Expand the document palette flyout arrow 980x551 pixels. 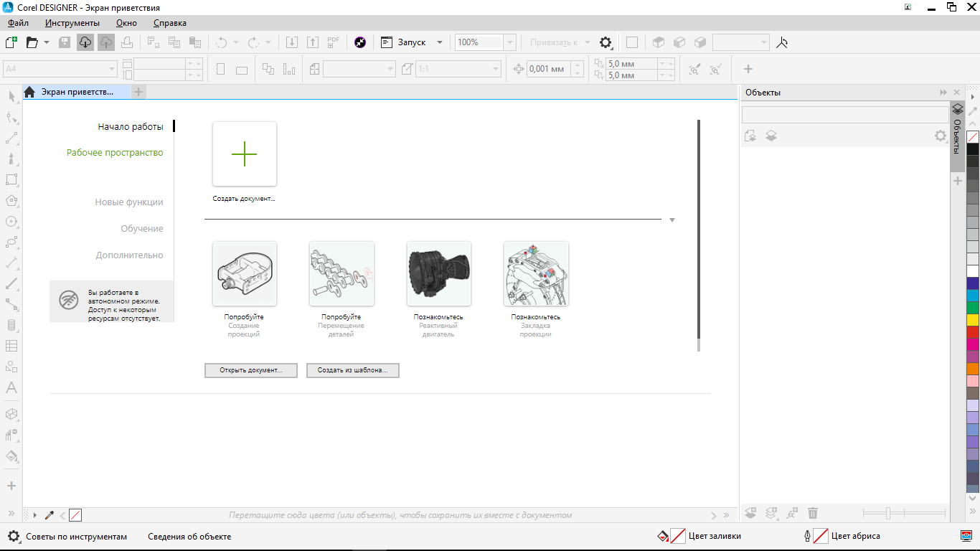35,515
